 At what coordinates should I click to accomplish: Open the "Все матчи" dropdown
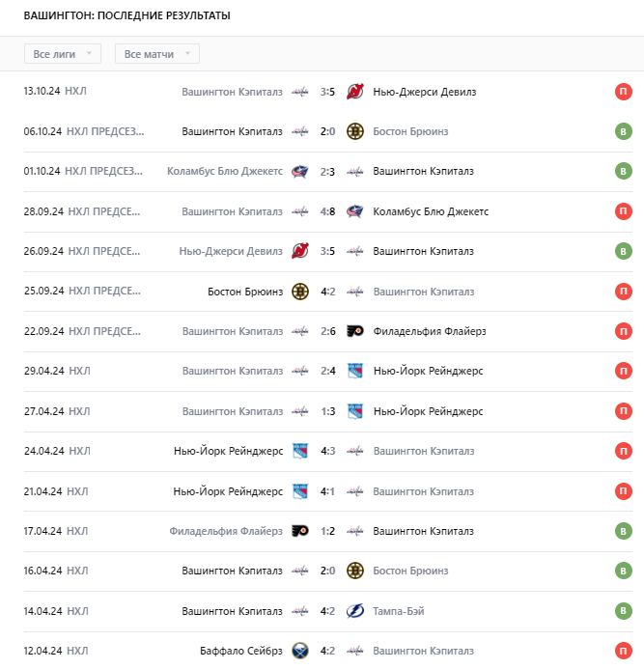156,54
